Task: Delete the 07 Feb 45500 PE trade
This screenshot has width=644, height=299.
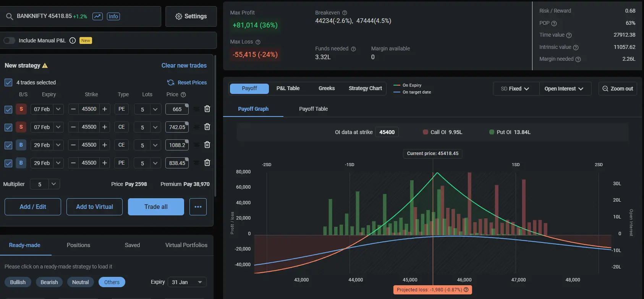Action: (207, 109)
